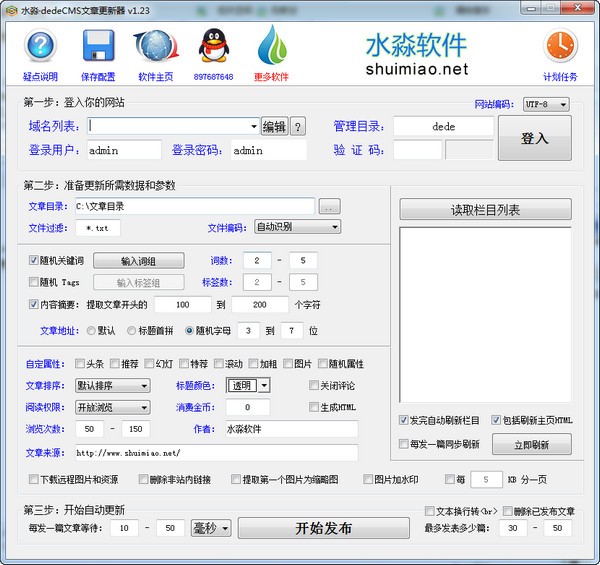Click the 读取栏目列表 button
The width and height of the screenshot is (600, 565).
[485, 210]
